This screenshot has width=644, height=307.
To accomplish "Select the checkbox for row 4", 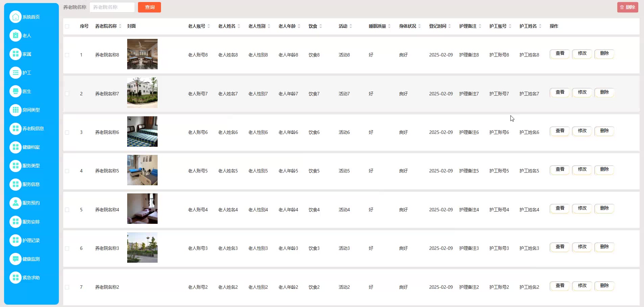I will 67,171.
